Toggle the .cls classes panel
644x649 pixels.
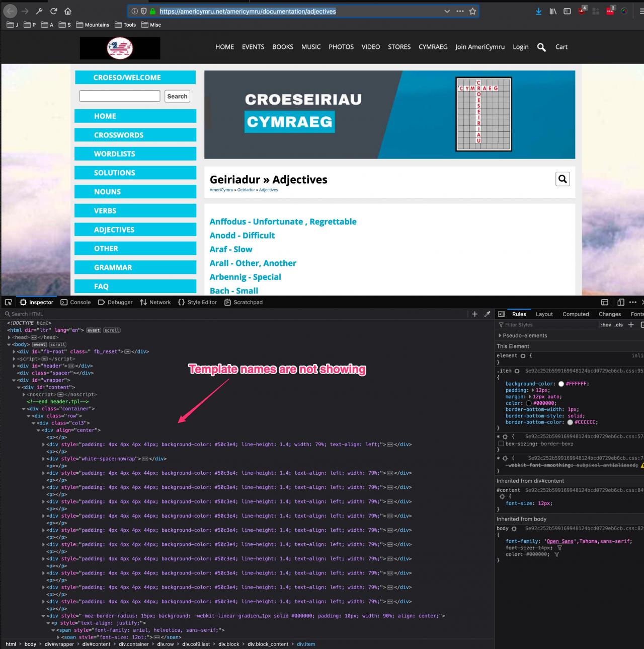click(x=618, y=325)
